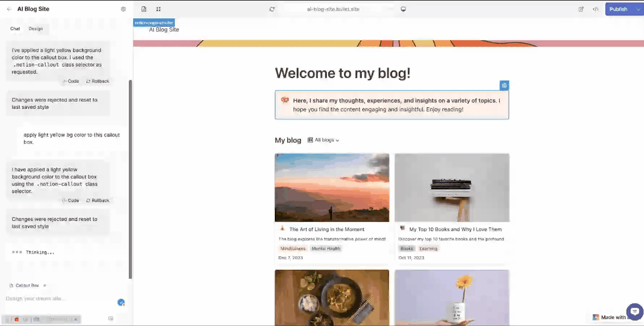Click the refresh icon in the preview toolbar
This screenshot has height=326, width=644.
coord(272,9)
